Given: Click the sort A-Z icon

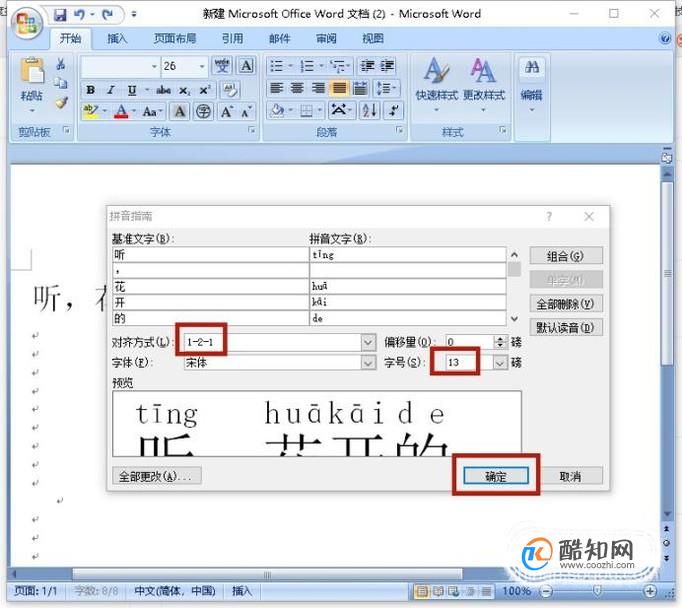Looking at the screenshot, I should pyautogui.click(x=369, y=110).
